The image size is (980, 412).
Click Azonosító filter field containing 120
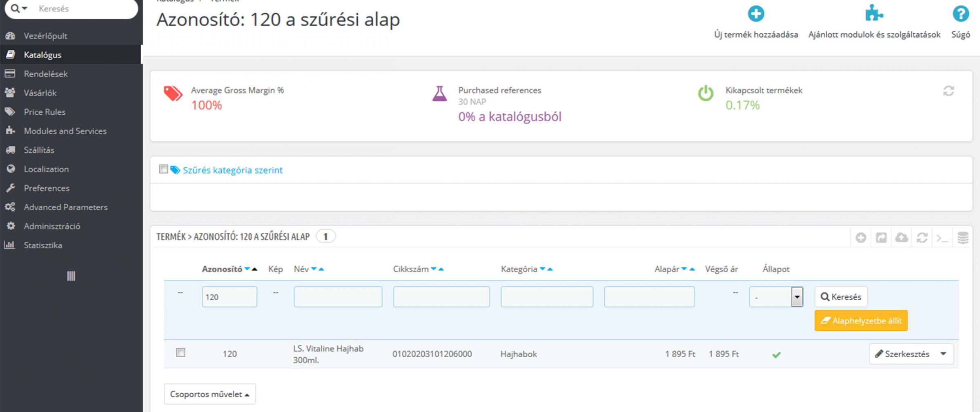click(229, 297)
